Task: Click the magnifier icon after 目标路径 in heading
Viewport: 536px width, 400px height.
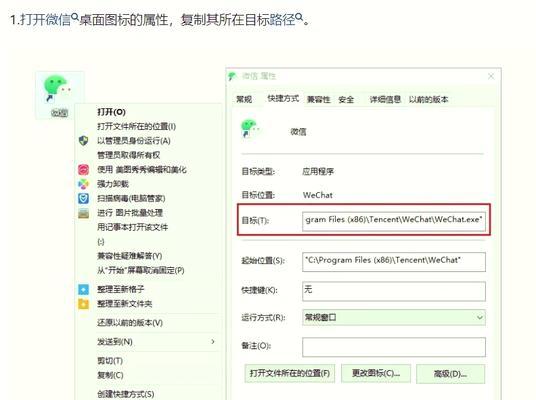Action: point(299,16)
